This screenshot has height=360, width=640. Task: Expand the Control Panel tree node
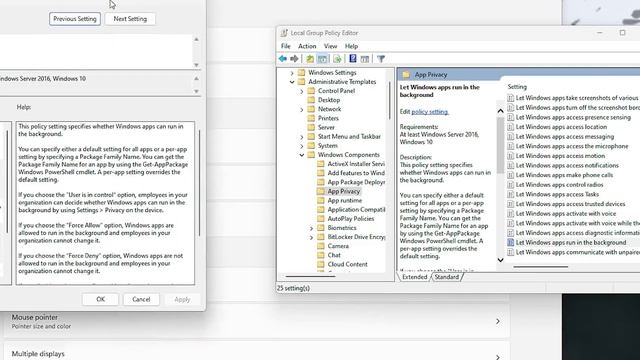click(302, 91)
